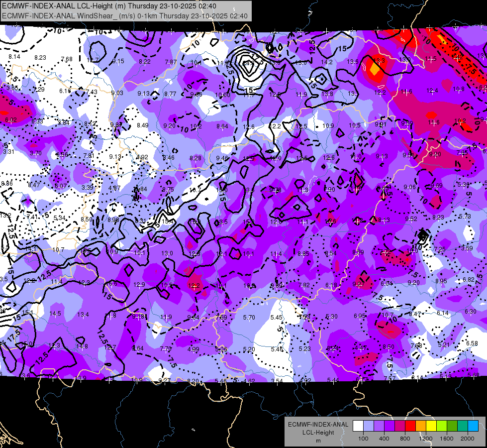Click the wind shear value 7.81
487x448 pixels.
(89, 156)
